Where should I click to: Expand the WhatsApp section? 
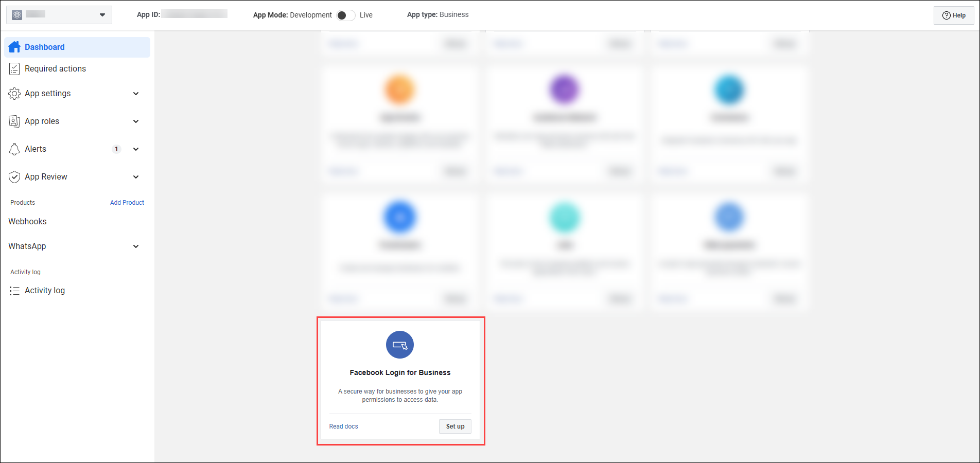(136, 246)
